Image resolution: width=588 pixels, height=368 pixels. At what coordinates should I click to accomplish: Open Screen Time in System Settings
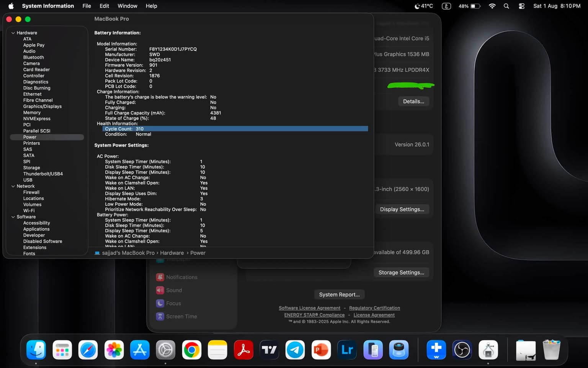click(181, 317)
